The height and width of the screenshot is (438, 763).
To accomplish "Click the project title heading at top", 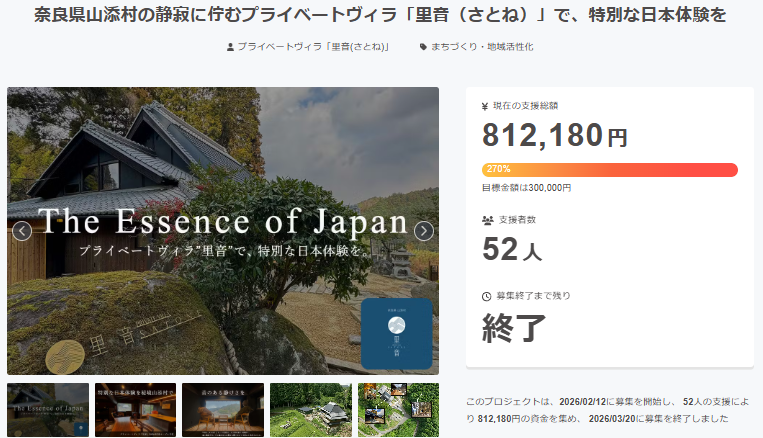I will pos(381,17).
